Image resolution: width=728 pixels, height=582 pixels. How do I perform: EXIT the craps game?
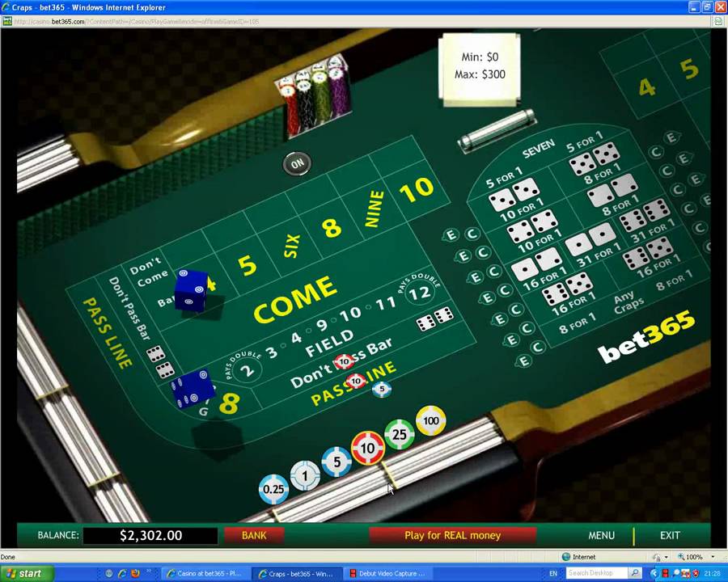670,535
